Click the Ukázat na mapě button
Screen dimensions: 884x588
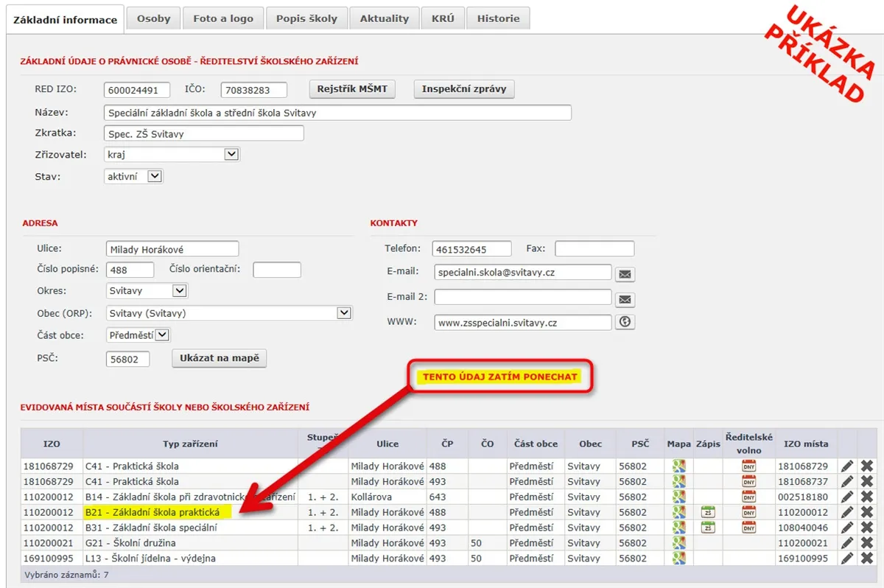(x=220, y=358)
